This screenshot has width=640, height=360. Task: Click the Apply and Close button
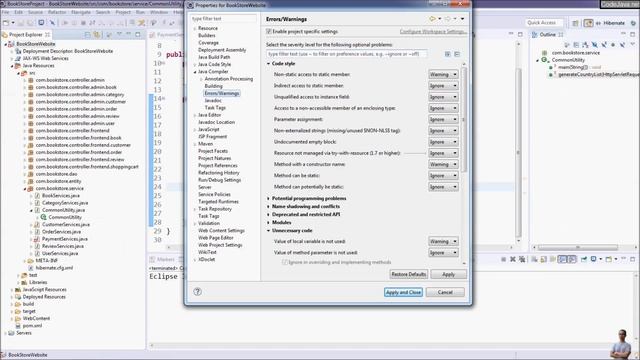pos(403,292)
